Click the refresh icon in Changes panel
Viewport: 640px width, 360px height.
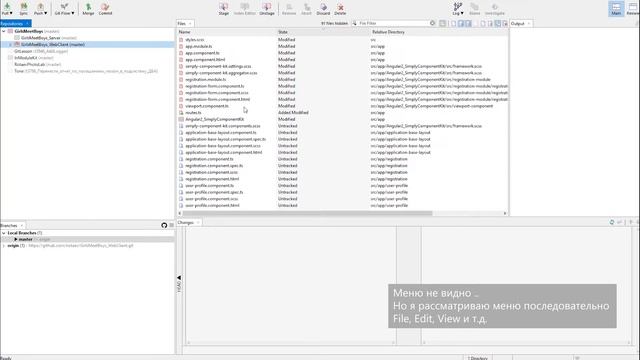pyautogui.click(x=612, y=222)
